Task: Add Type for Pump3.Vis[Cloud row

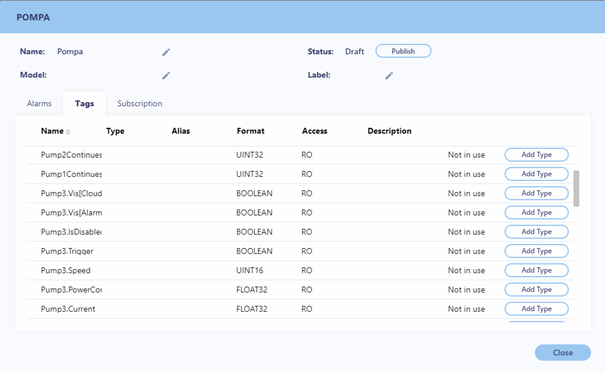Action: [536, 193]
